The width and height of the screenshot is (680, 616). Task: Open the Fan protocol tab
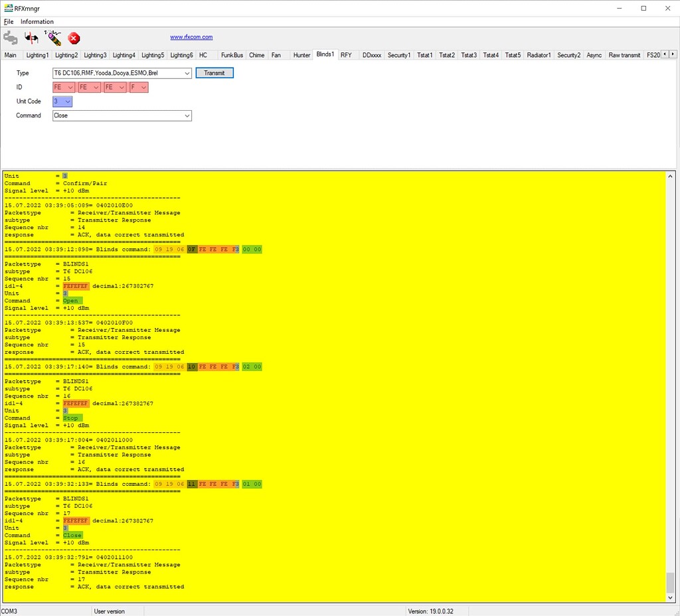[276, 55]
